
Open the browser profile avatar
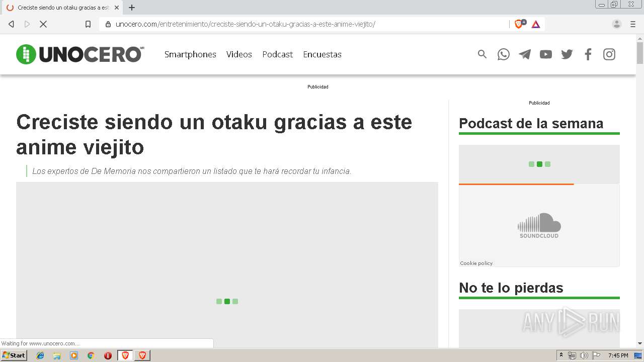[616, 24]
